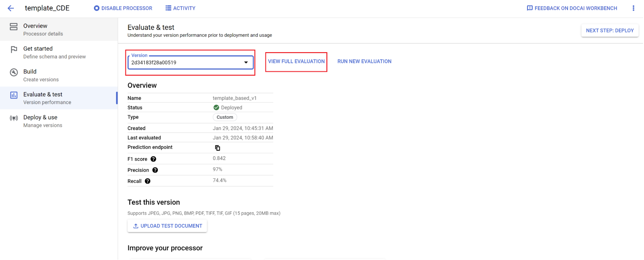The width and height of the screenshot is (644, 260).
Task: Click View Full Evaluation
Action: (296, 61)
